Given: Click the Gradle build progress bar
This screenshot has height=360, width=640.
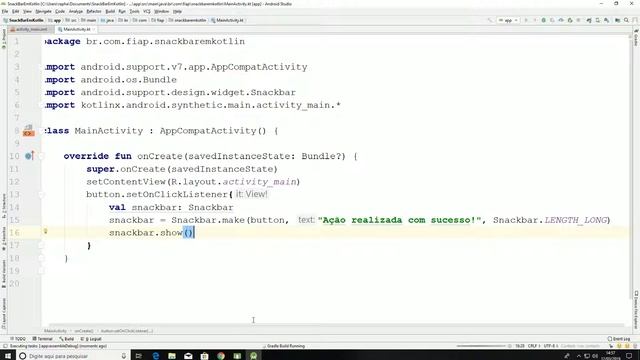Looking at the screenshot, I should [x=481, y=346].
